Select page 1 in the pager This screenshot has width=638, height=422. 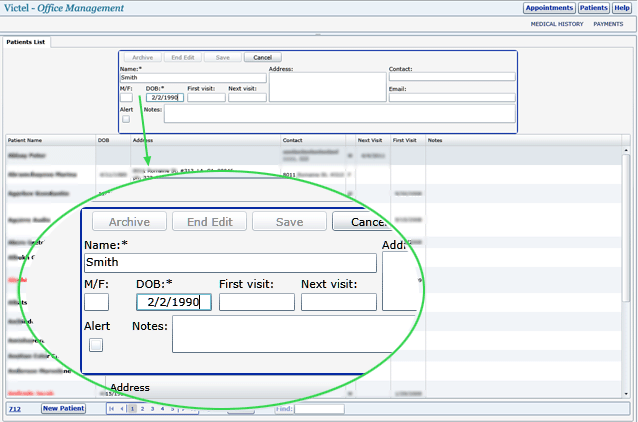132,409
